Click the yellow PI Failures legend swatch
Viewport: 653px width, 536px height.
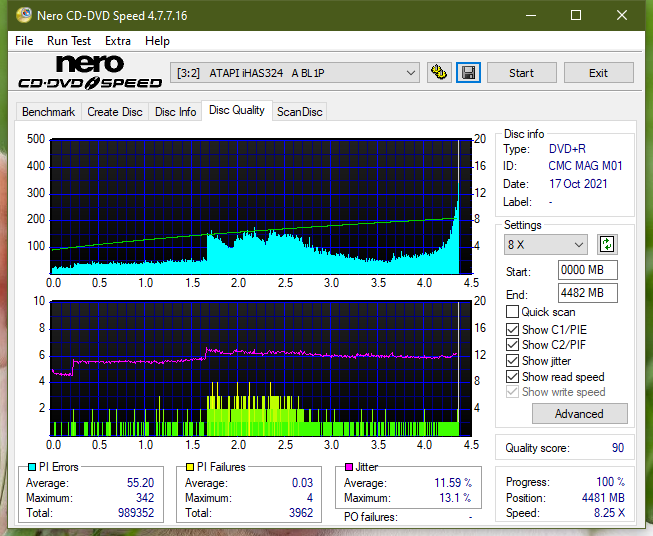(x=190, y=467)
